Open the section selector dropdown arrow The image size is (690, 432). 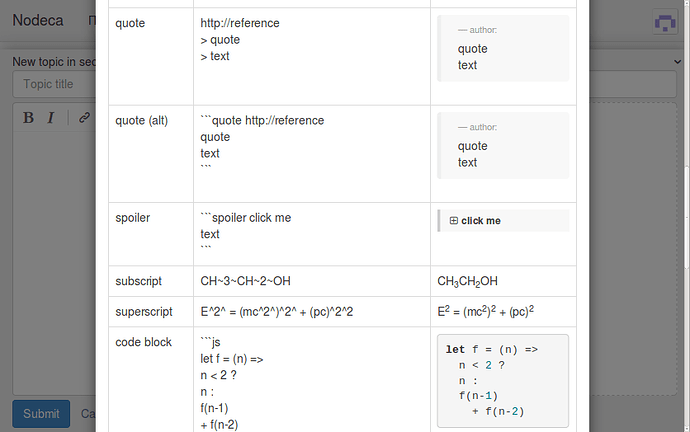(674, 62)
